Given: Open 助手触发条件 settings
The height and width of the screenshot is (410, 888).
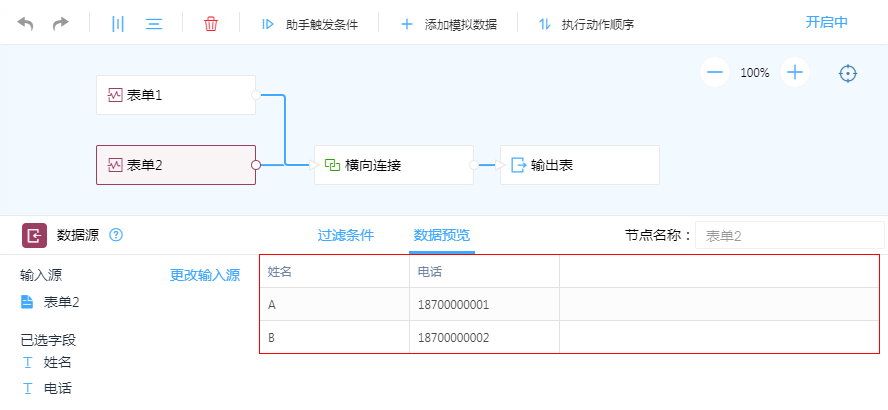Looking at the screenshot, I should [x=310, y=24].
